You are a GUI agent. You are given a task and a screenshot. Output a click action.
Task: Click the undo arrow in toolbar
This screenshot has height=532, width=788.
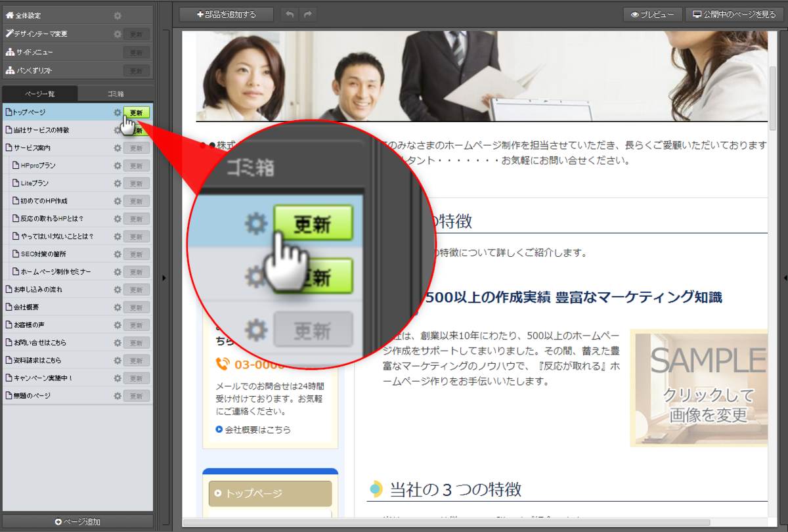tap(290, 14)
